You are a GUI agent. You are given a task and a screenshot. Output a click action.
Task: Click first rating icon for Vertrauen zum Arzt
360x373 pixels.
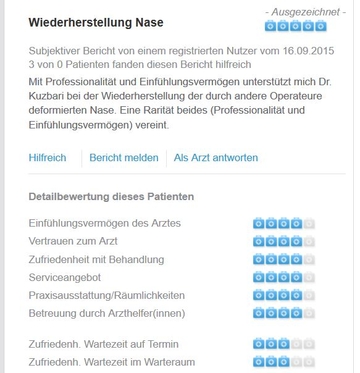tap(259, 241)
